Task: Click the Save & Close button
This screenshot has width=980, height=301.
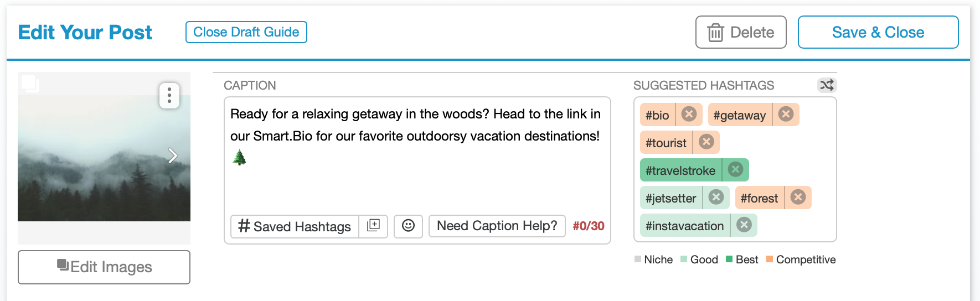Action: pos(878,32)
